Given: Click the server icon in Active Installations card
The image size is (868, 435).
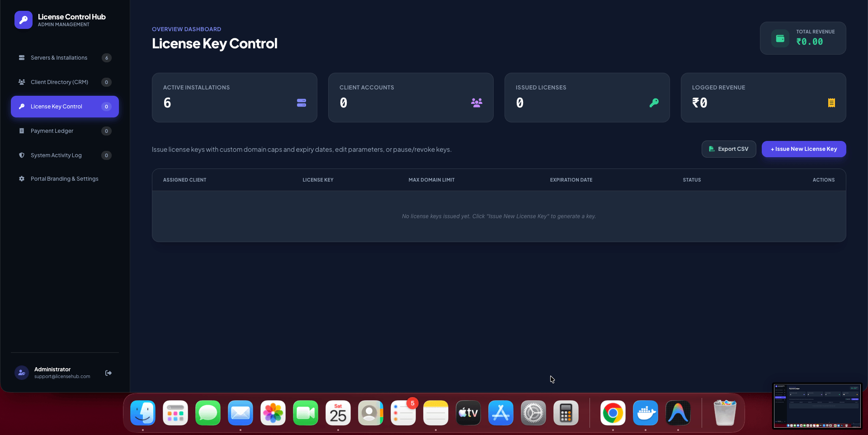Looking at the screenshot, I should pos(302,103).
